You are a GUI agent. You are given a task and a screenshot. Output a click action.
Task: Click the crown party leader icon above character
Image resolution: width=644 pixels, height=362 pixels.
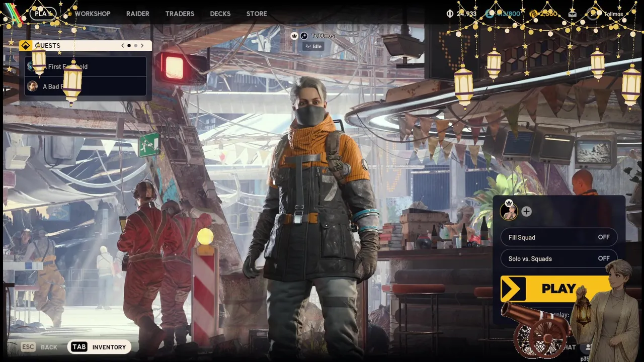pos(294,36)
